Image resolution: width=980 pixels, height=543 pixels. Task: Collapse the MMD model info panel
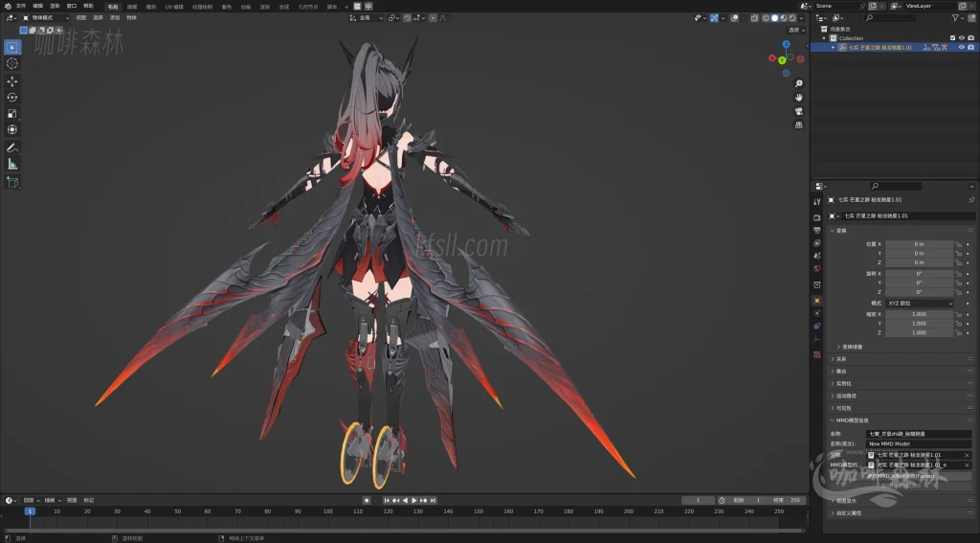point(900,420)
